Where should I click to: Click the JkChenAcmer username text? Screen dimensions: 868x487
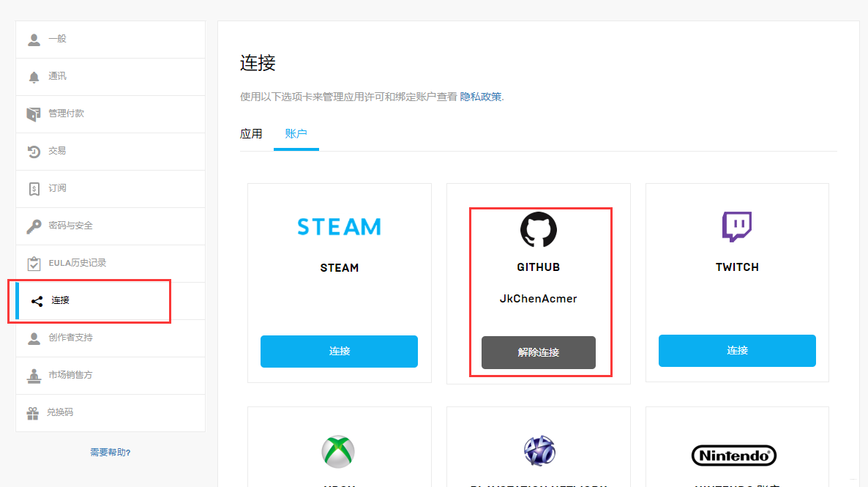[539, 299]
